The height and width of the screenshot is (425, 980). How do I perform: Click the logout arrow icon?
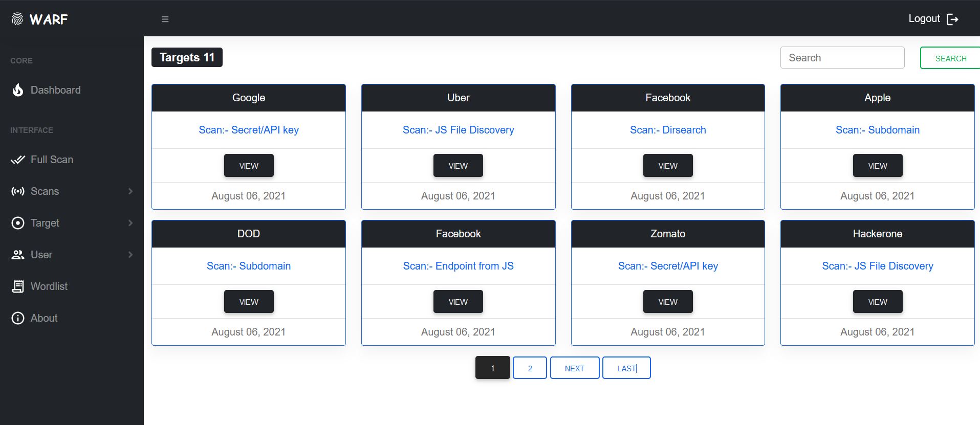pos(952,19)
